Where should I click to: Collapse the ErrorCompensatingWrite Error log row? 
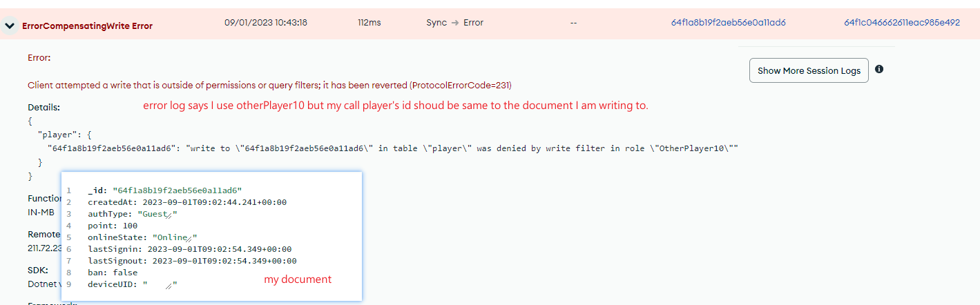pyautogui.click(x=10, y=26)
